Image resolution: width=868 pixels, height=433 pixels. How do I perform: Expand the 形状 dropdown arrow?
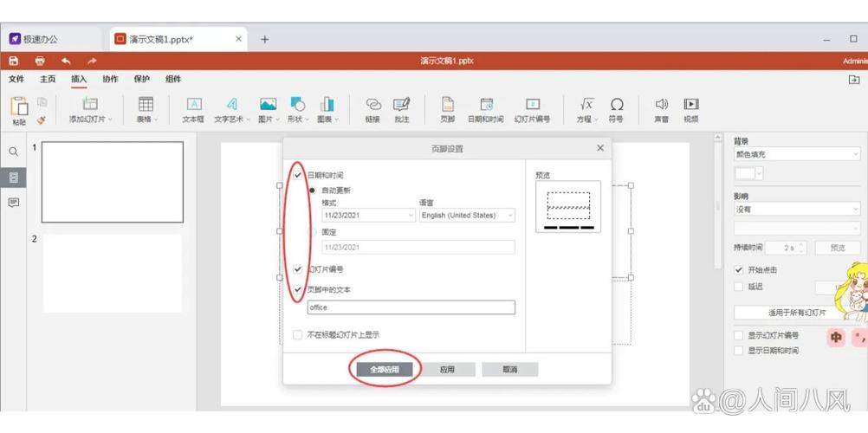click(x=307, y=119)
